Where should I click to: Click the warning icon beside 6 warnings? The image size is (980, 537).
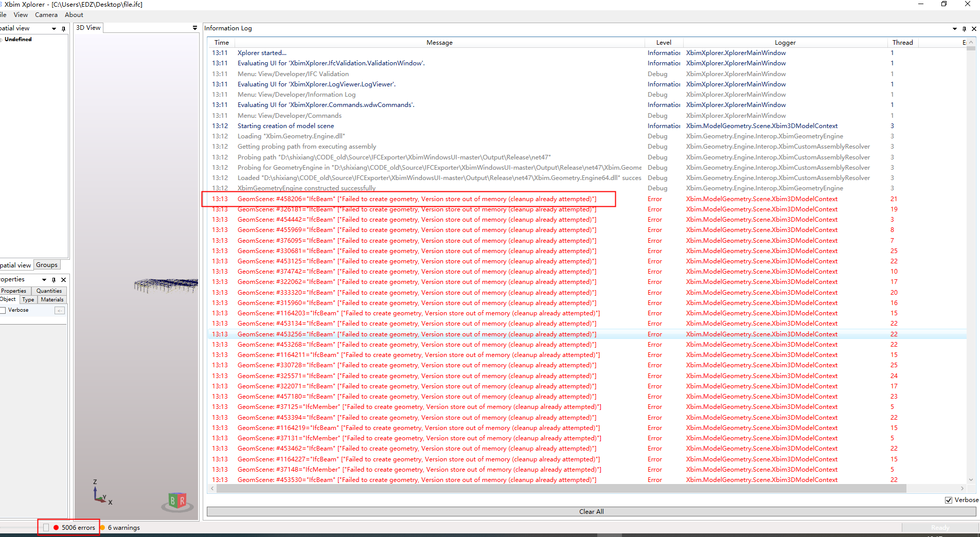tap(102, 527)
